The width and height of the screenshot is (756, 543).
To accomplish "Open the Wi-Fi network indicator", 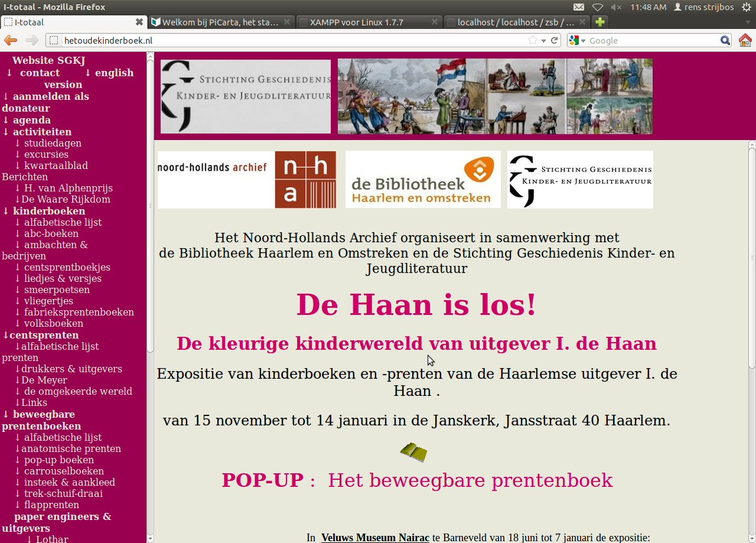I will click(x=598, y=7).
